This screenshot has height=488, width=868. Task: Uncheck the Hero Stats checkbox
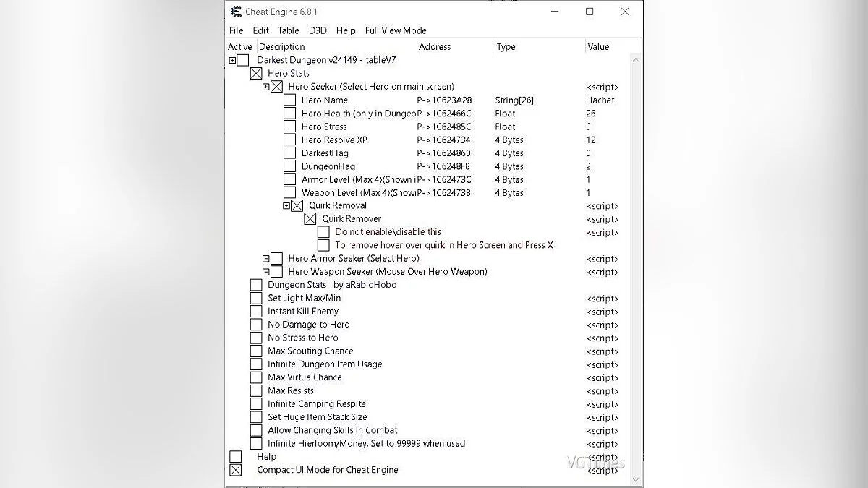click(256, 74)
